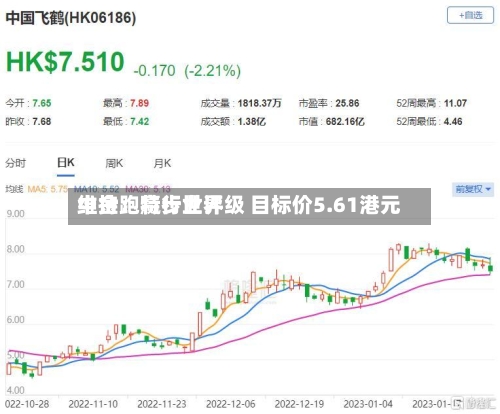Screen dimensions: 500x414
Task: Click the HK$7.510 price
Action: (x=65, y=62)
